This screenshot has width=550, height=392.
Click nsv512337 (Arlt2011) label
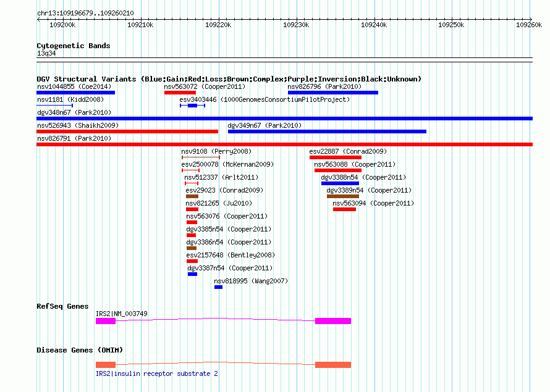[221, 177]
